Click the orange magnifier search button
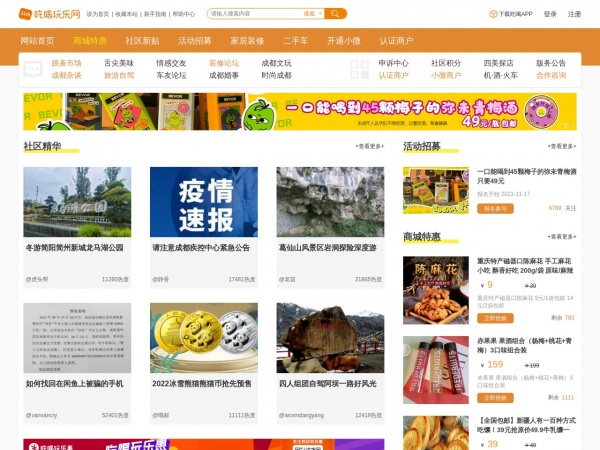The image size is (600, 450). 336,14
